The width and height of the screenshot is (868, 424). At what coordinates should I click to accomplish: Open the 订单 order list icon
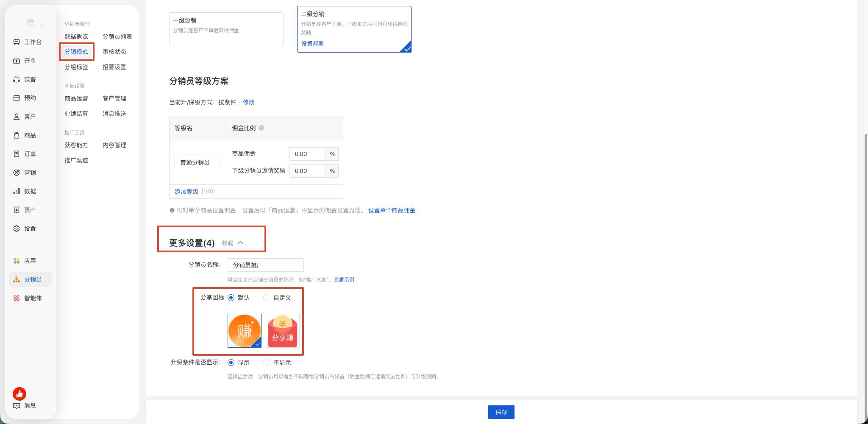coord(17,154)
